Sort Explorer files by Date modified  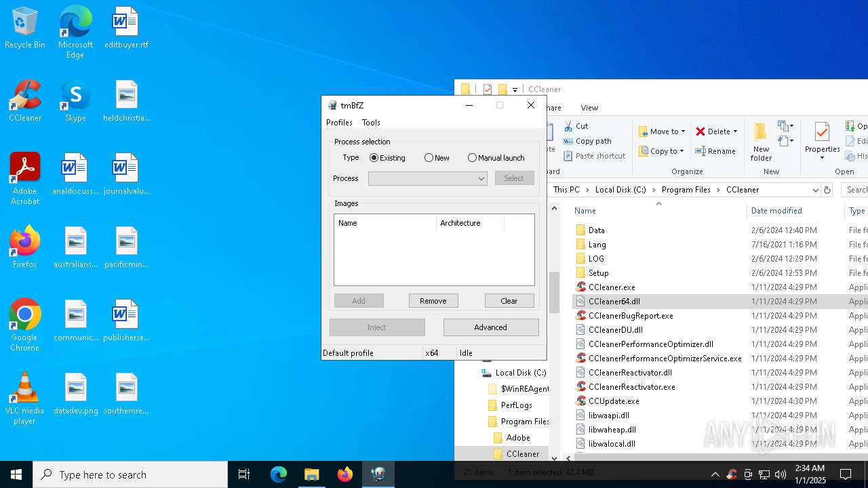[x=776, y=211]
